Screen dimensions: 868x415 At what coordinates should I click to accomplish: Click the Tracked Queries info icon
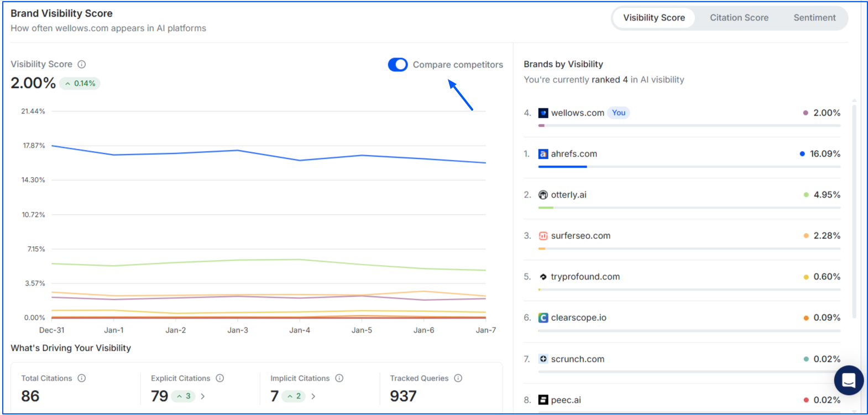pos(458,378)
